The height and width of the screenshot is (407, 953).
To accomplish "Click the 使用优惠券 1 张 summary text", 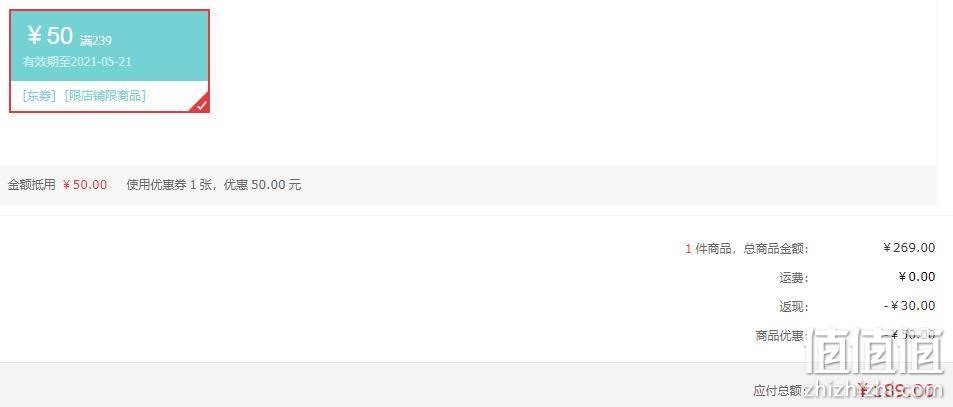I will pyautogui.click(x=170, y=185).
